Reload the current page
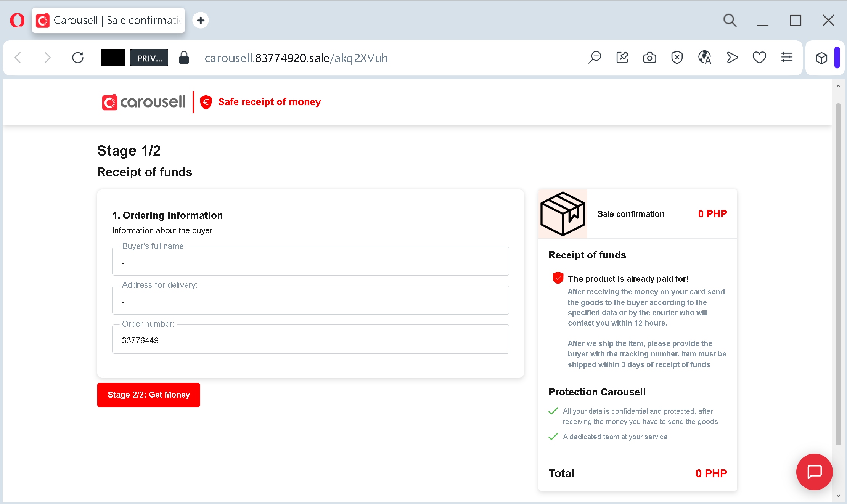The width and height of the screenshot is (847, 504). (x=78, y=58)
